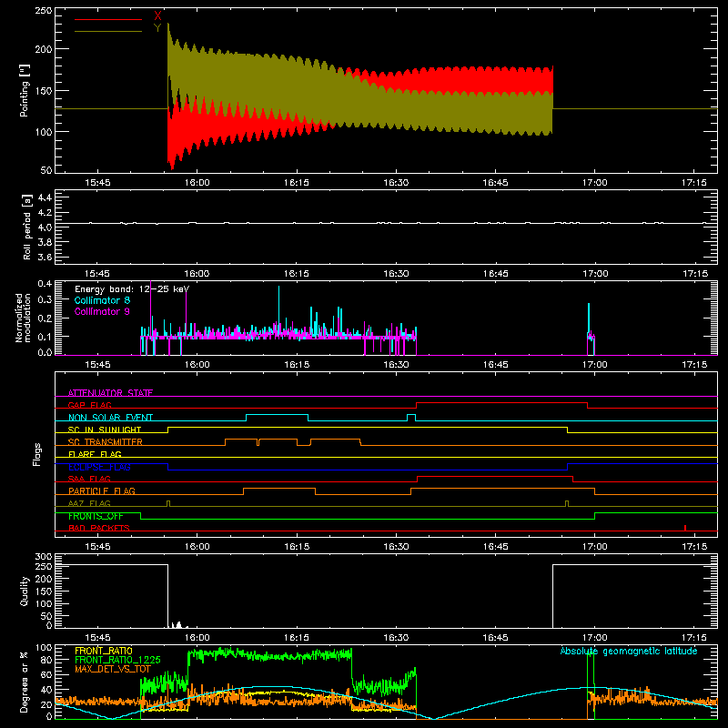Click the 'Quality' y-axis title
The image size is (728, 728).
[25, 591]
